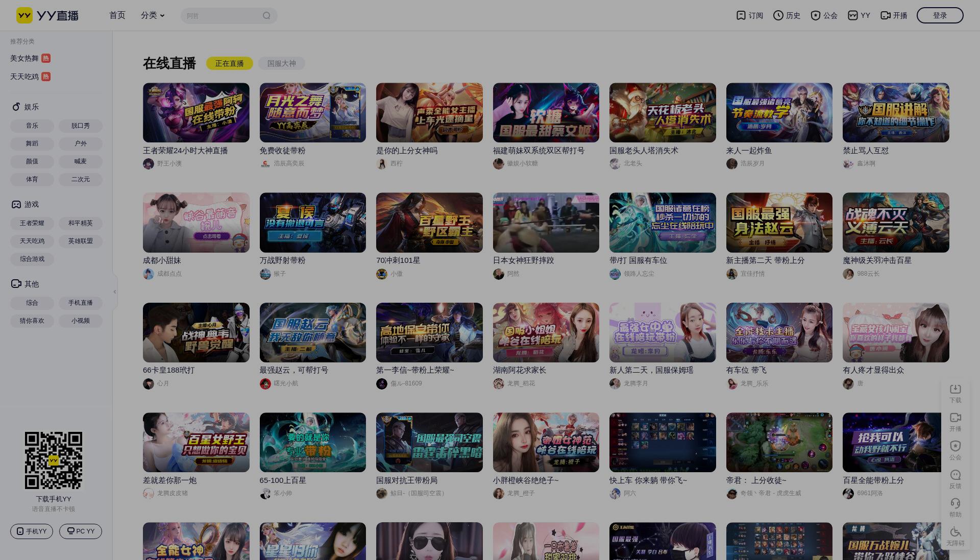This screenshot has height=560, width=980.
Task: Click avatar of streamer 988云长
Action: pyautogui.click(x=848, y=274)
